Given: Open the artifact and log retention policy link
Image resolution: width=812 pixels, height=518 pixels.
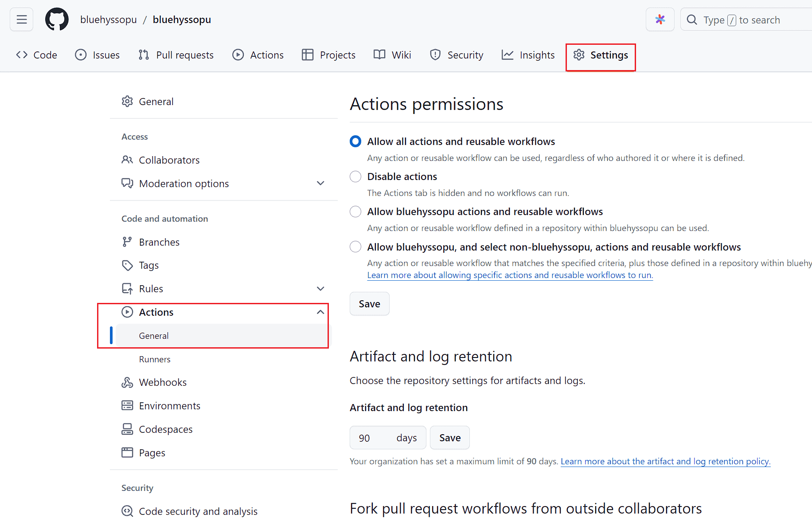Looking at the screenshot, I should point(665,461).
